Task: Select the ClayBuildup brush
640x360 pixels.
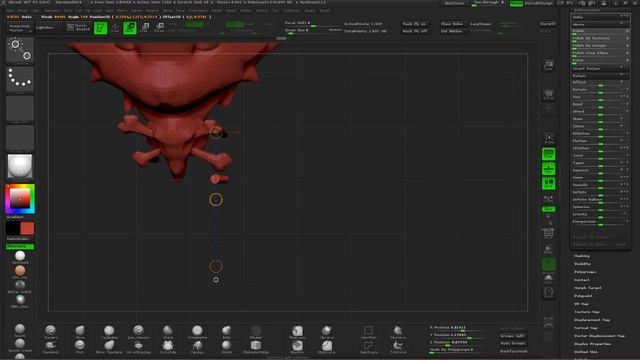Action: pos(109,331)
